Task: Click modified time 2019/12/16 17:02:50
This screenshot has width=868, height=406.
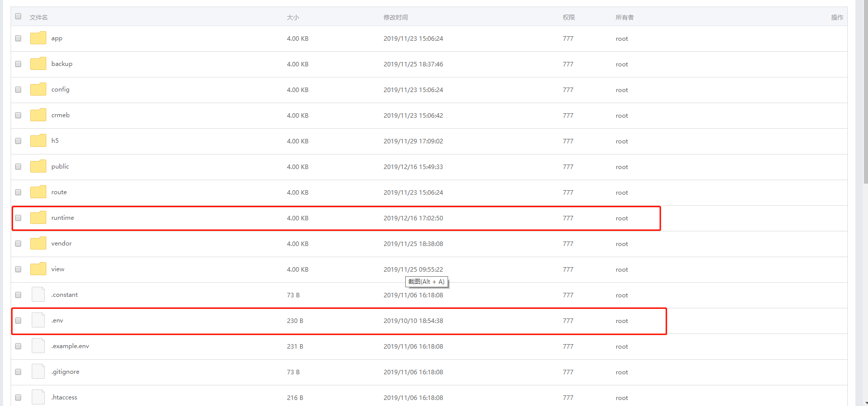Action: coord(413,218)
